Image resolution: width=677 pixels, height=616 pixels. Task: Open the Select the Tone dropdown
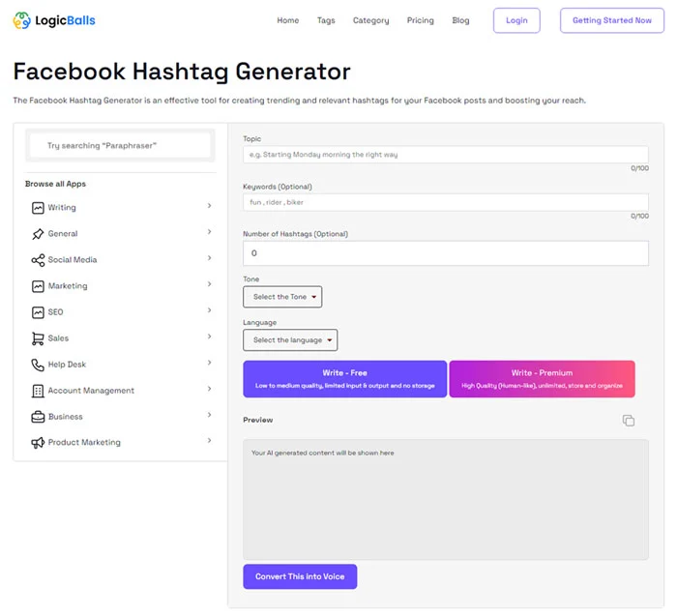coord(282,297)
